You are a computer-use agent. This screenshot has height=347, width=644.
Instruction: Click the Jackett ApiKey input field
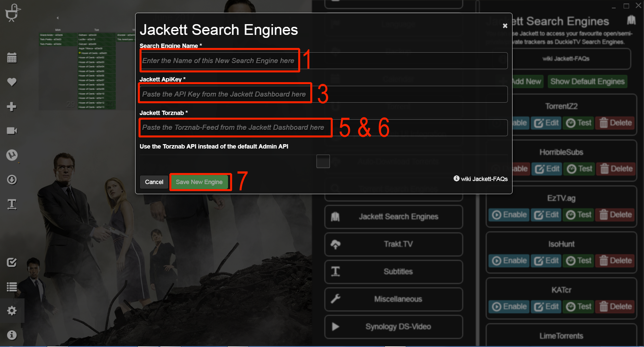coord(323,94)
